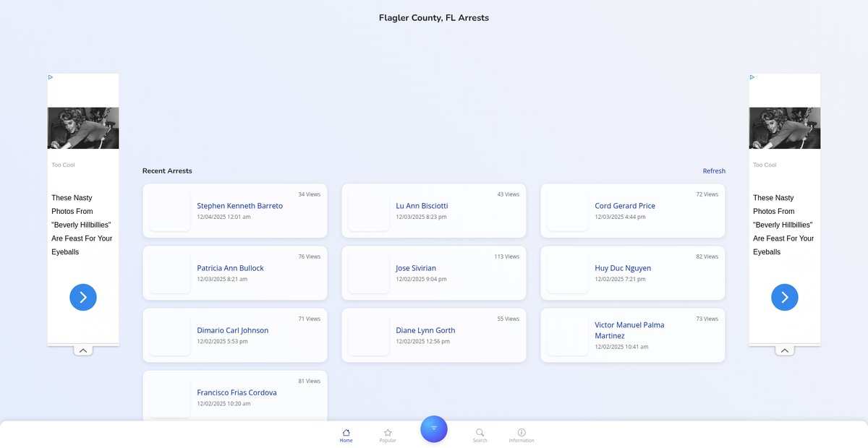Click the Search magnifier icon

point(480,432)
